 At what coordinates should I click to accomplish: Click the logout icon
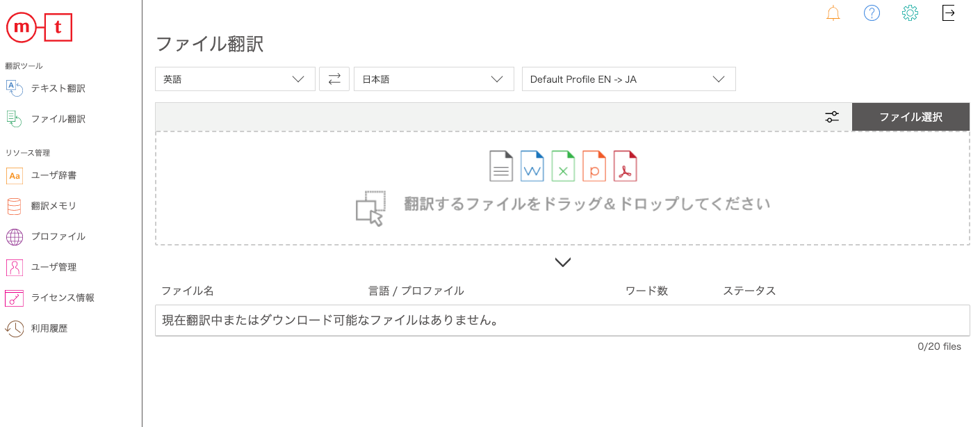tap(948, 13)
